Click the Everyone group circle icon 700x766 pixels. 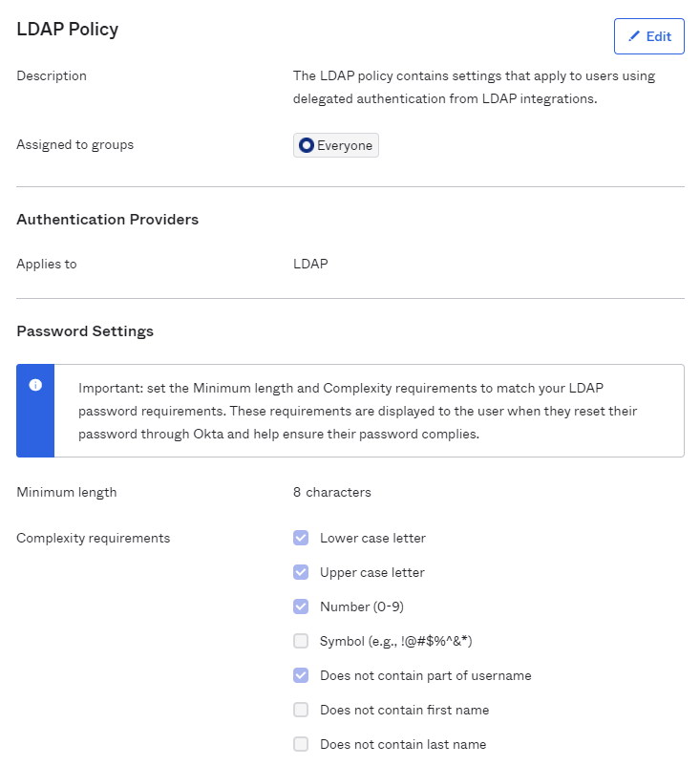click(307, 145)
